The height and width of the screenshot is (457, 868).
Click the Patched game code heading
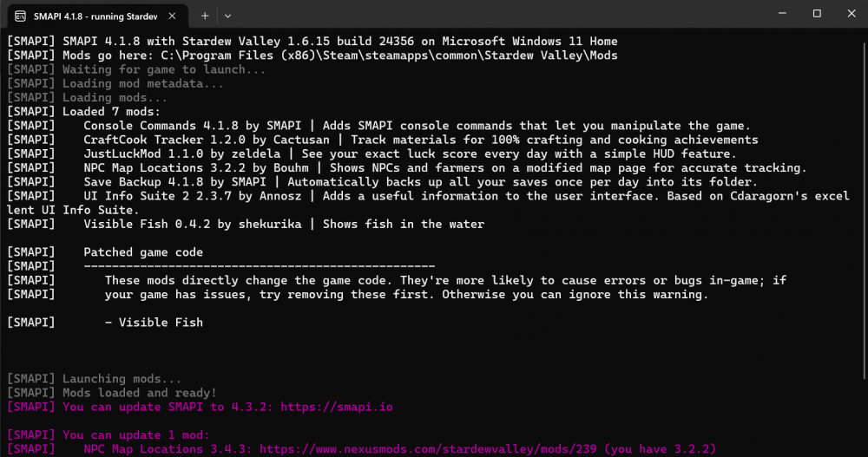143,252
